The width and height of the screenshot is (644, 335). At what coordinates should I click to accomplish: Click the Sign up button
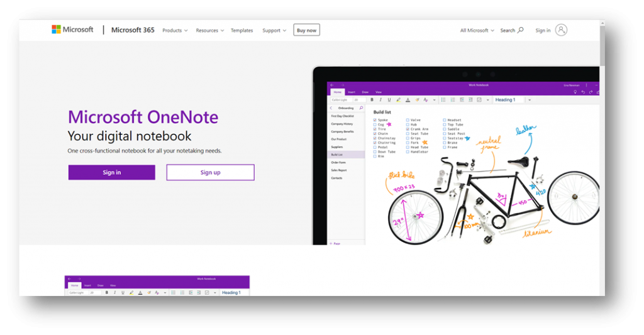click(x=210, y=172)
